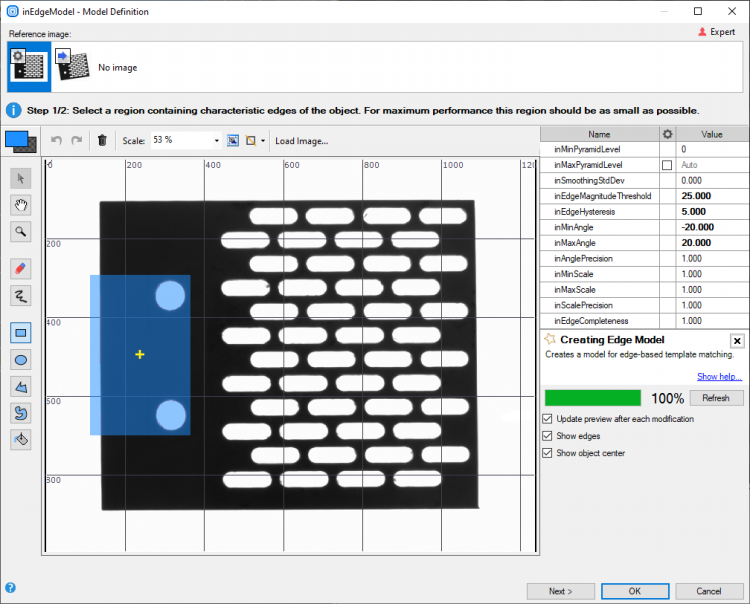Screen dimensions: 750x604
Task: Choose the magnifier zoom tool
Action: (x=20, y=232)
